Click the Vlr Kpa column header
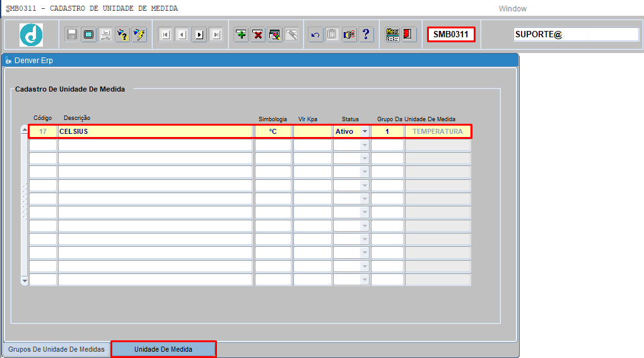 pyautogui.click(x=308, y=119)
